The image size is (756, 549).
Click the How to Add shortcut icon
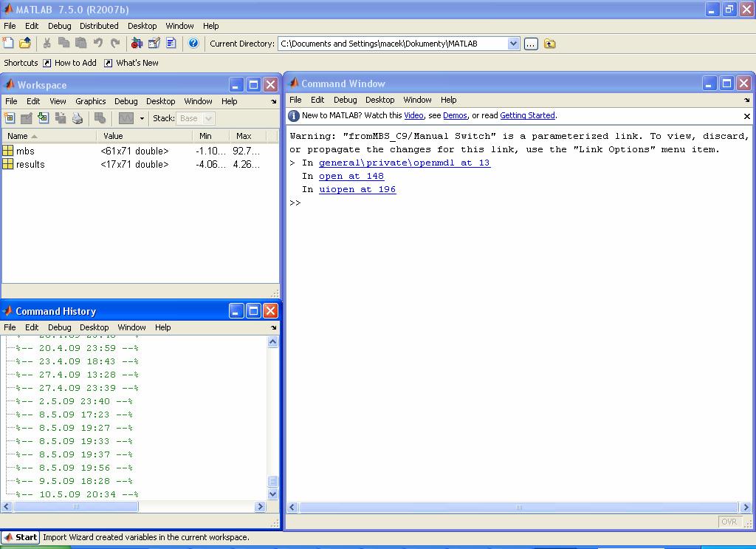tap(47, 63)
